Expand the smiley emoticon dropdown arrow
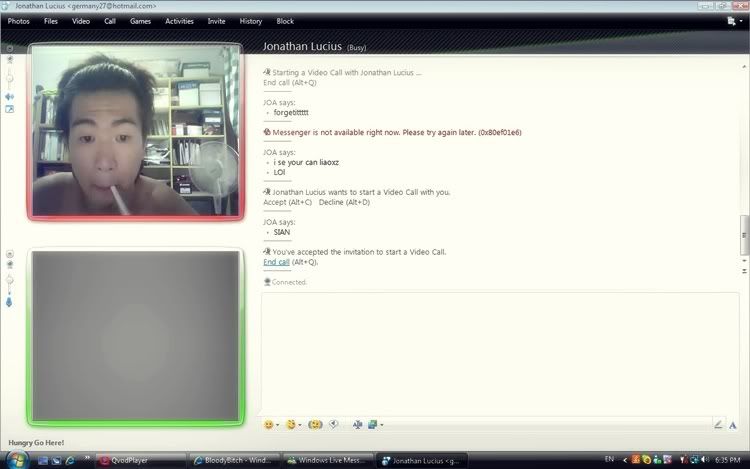Viewport: 750px width, 469px height. [x=278, y=425]
